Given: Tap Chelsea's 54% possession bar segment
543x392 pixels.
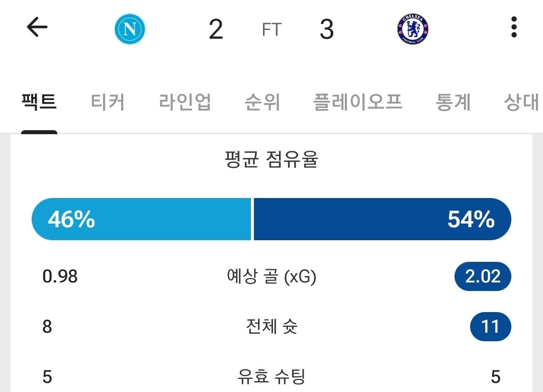Looking at the screenshot, I should coord(382,220).
